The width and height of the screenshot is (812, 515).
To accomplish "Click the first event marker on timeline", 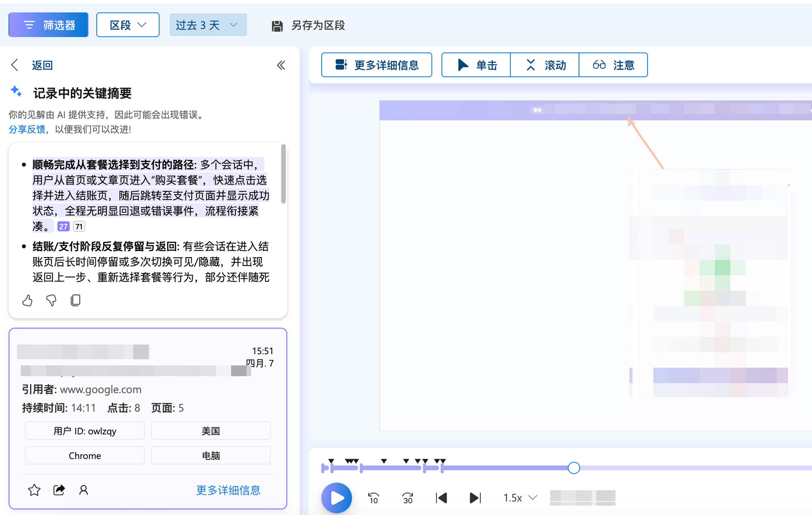I will (x=331, y=461).
